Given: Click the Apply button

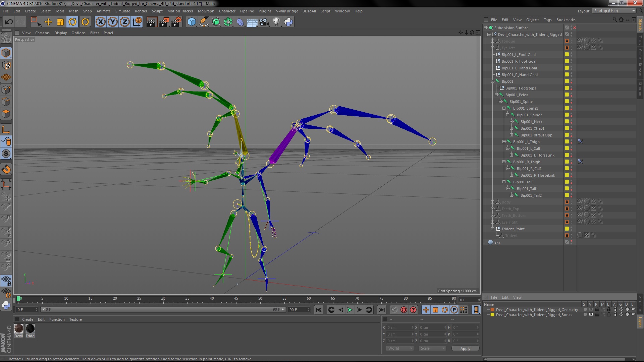Looking at the screenshot, I should 465,349.
